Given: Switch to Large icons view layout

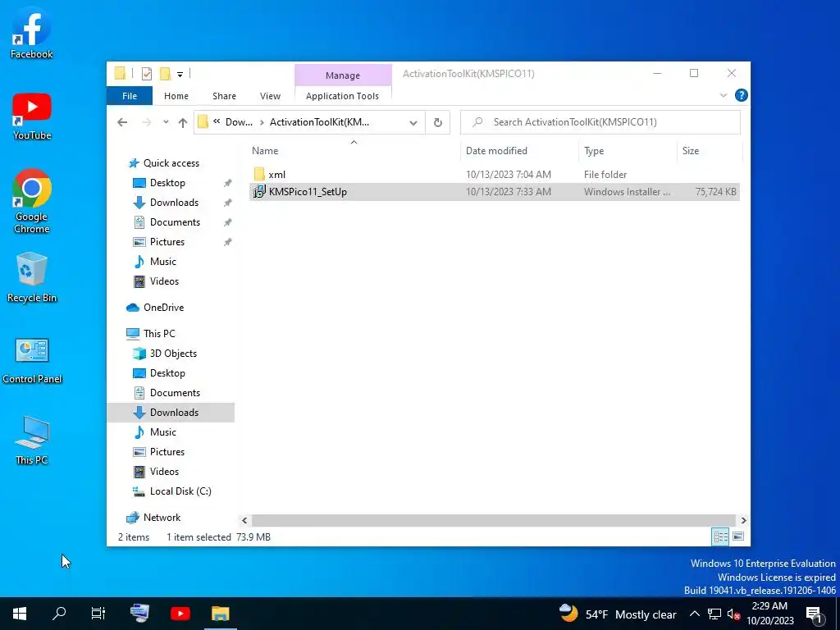Looking at the screenshot, I should [x=738, y=536].
